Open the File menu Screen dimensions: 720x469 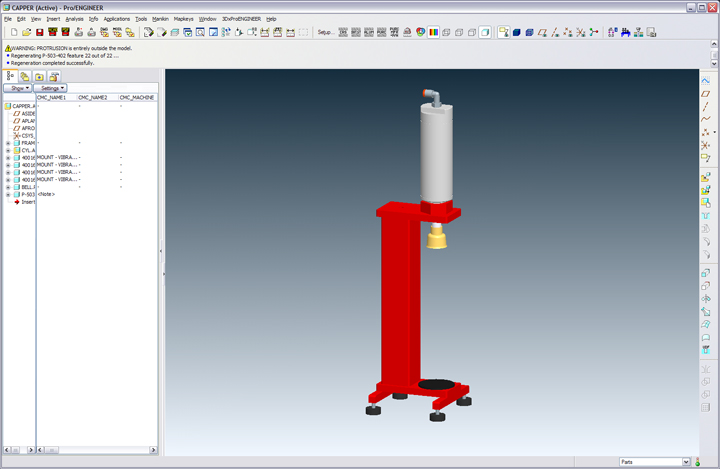coord(8,19)
